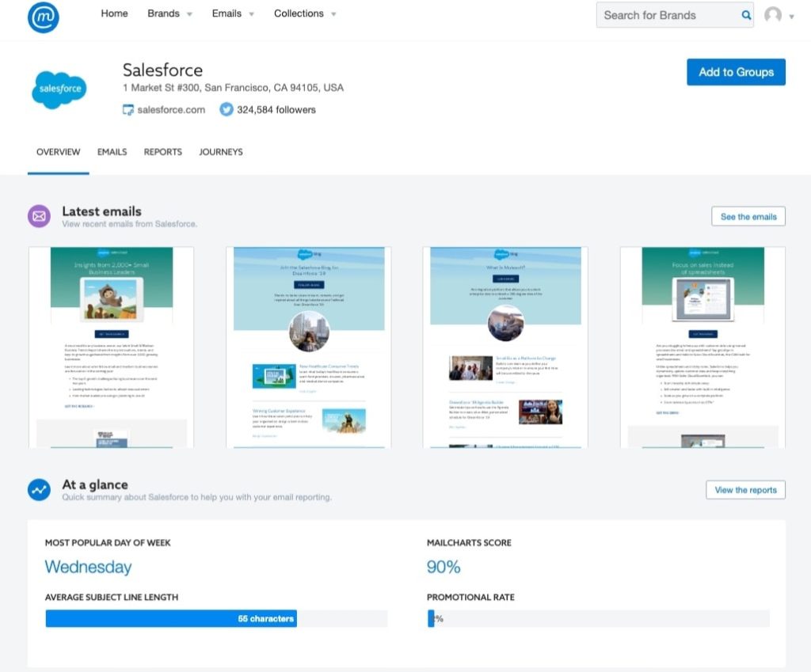Switch to the REPORTS tab

coord(163,152)
